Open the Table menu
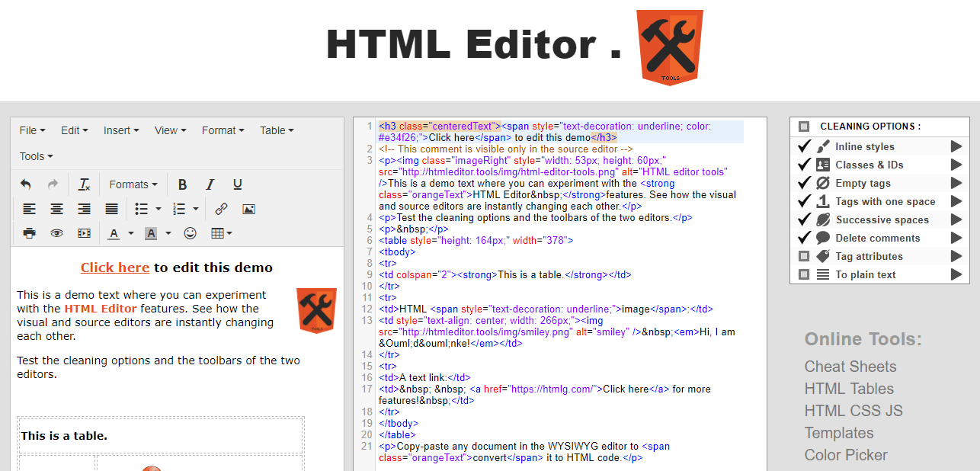The image size is (980, 471). (x=276, y=130)
